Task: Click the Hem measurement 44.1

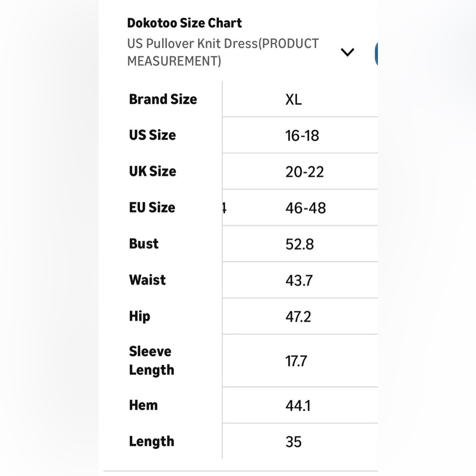Action: (x=298, y=406)
